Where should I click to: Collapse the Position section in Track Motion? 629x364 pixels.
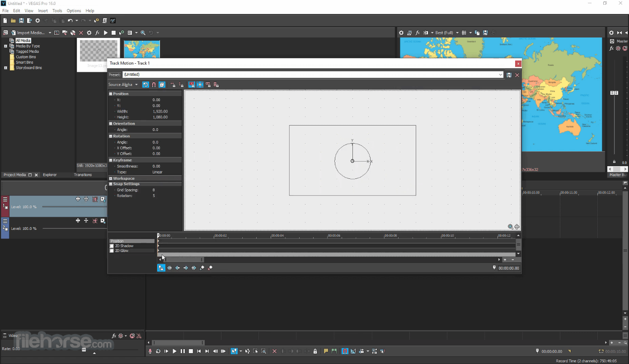point(111,94)
